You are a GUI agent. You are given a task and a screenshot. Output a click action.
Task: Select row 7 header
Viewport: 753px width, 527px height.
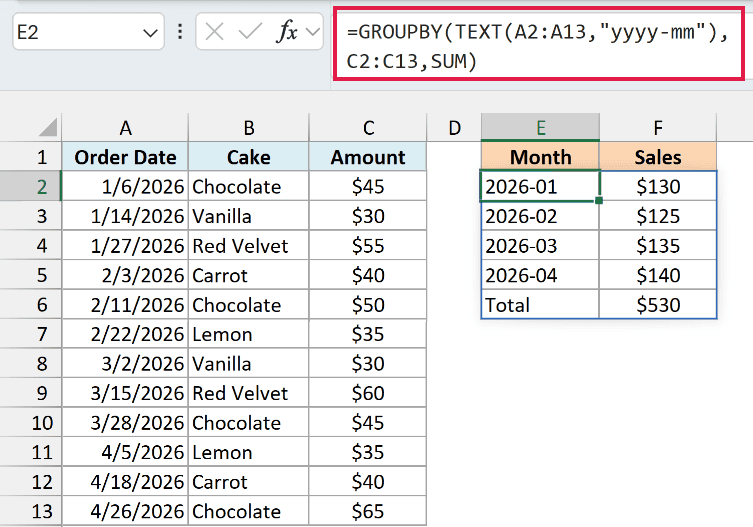(x=31, y=334)
